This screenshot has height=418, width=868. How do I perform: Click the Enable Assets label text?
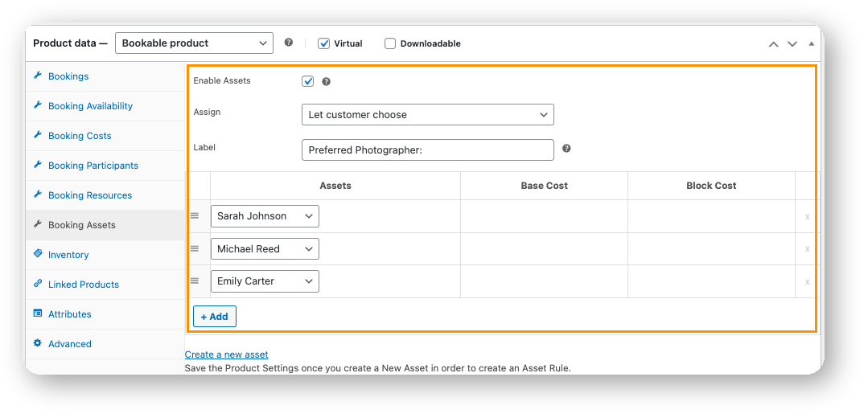click(x=222, y=80)
